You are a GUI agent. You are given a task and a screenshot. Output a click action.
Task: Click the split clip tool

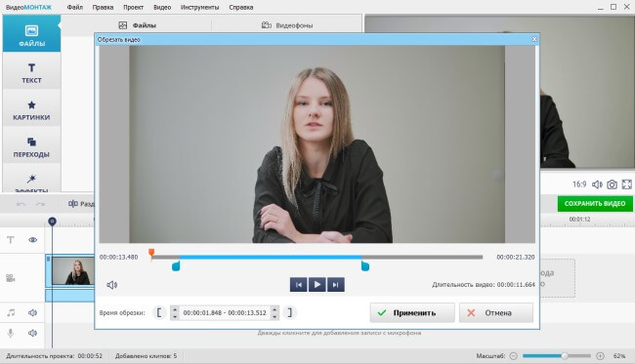tap(81, 203)
